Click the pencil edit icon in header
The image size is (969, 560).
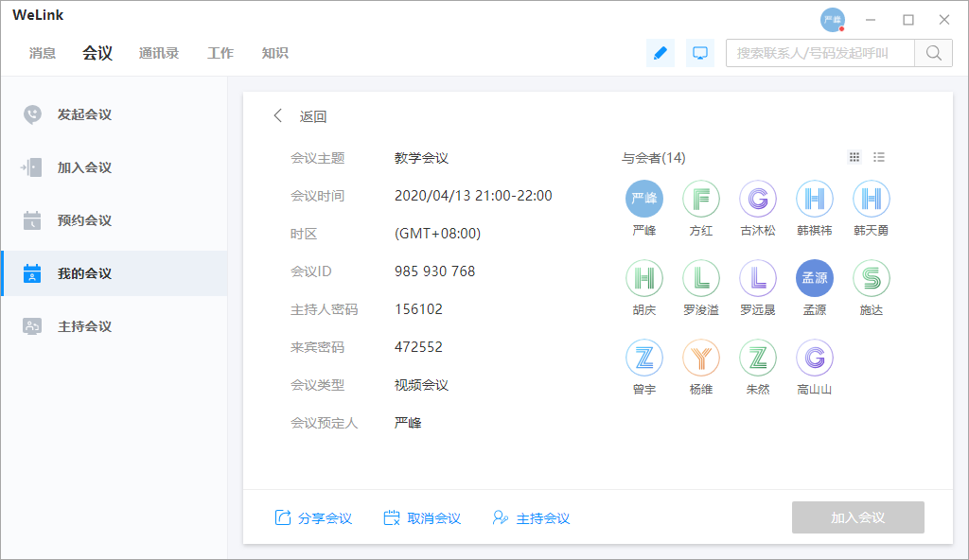click(660, 53)
